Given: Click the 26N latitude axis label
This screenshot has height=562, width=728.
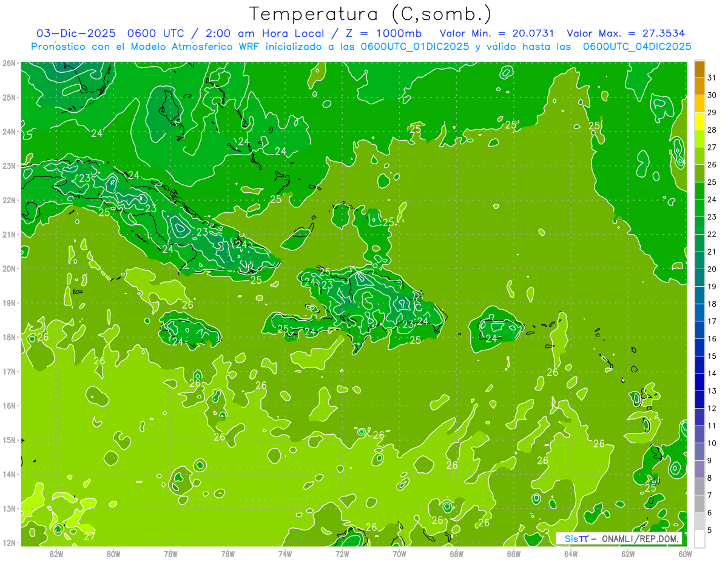Looking at the screenshot, I should pyautogui.click(x=9, y=63).
